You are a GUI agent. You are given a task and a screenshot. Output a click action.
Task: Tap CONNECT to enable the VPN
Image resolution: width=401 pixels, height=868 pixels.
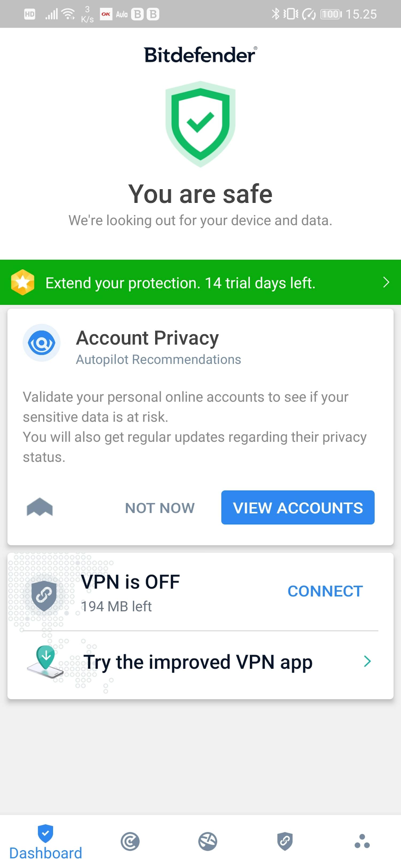tap(325, 591)
